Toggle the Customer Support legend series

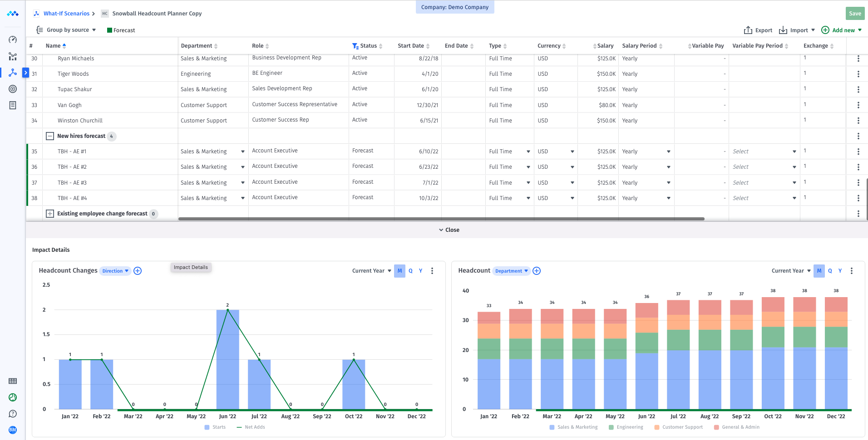(x=678, y=427)
